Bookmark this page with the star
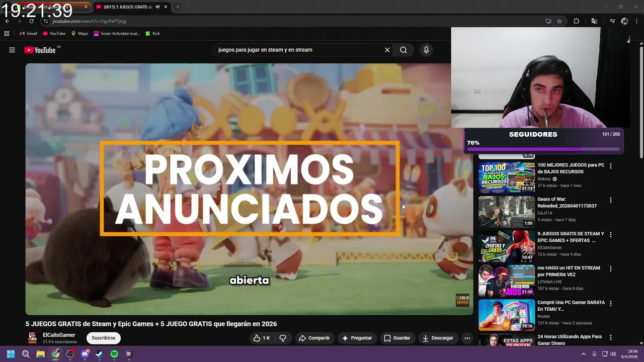Screen dimensions: 644x362 (559, 21)
